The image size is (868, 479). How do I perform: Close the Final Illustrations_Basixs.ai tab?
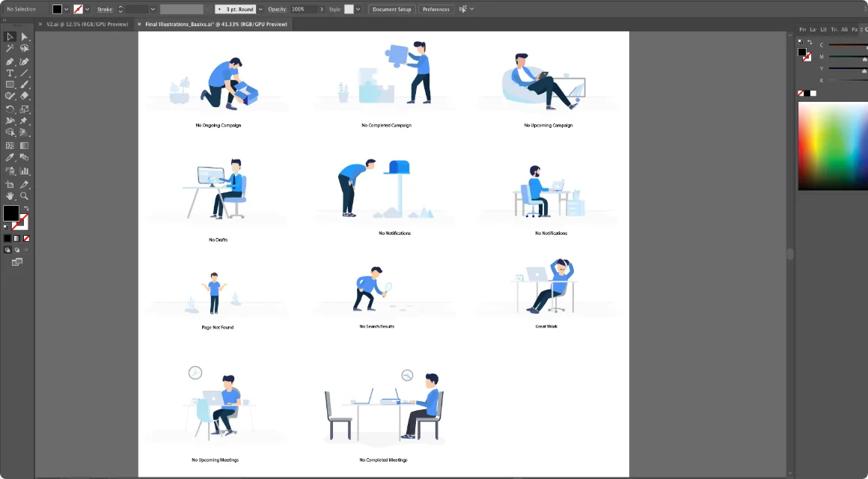[139, 25]
